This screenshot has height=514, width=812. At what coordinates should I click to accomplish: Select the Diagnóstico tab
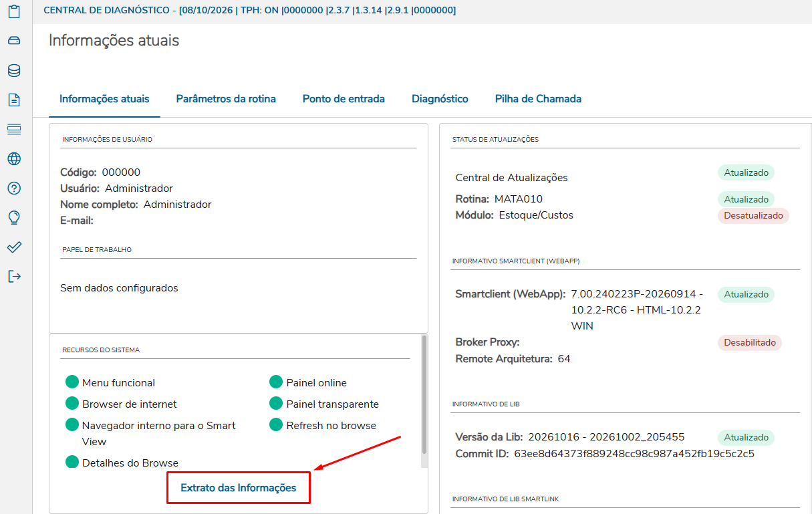(x=440, y=99)
